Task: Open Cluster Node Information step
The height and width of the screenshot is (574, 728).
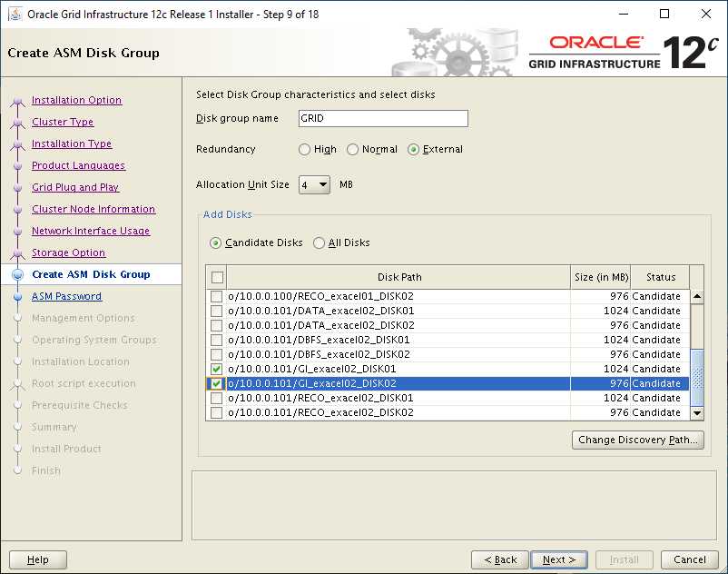Action: pyautogui.click(x=93, y=210)
